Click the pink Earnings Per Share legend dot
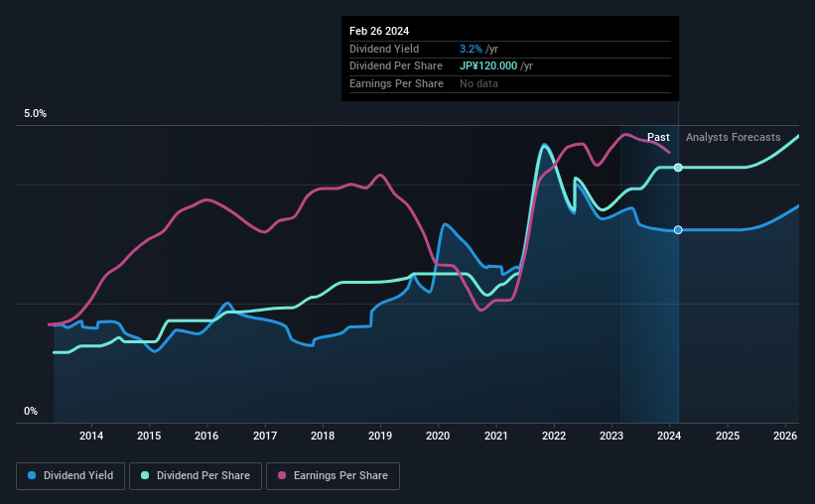The image size is (815, 504). coord(282,475)
